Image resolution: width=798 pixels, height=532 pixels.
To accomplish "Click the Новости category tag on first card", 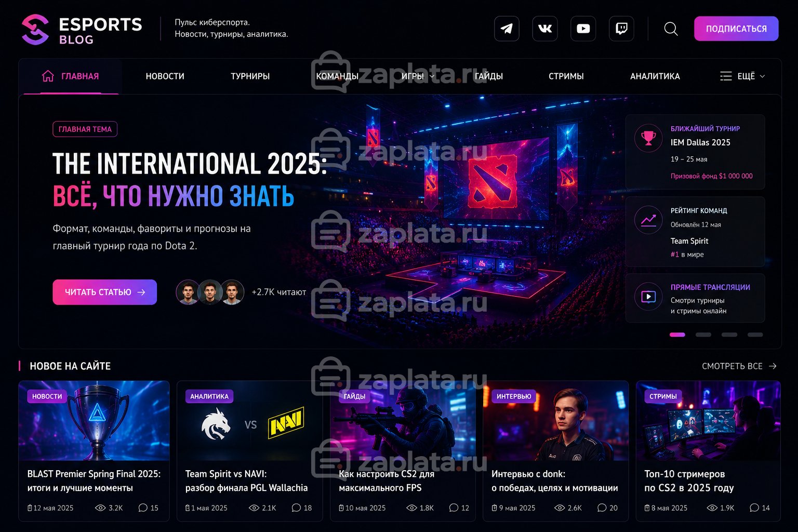I will [47, 396].
